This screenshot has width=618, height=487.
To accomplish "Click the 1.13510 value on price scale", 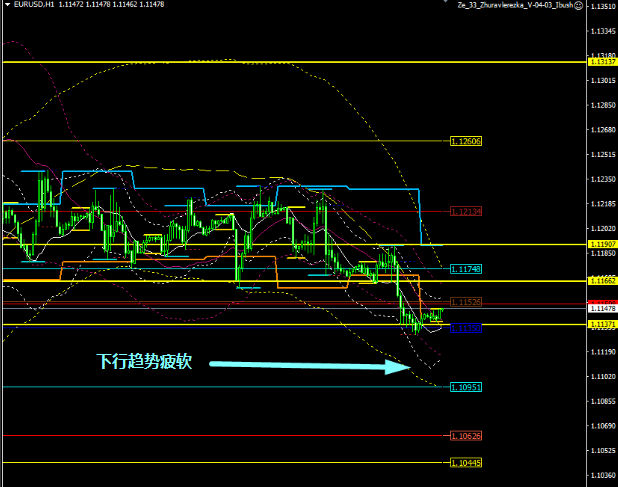I will click(x=602, y=6).
